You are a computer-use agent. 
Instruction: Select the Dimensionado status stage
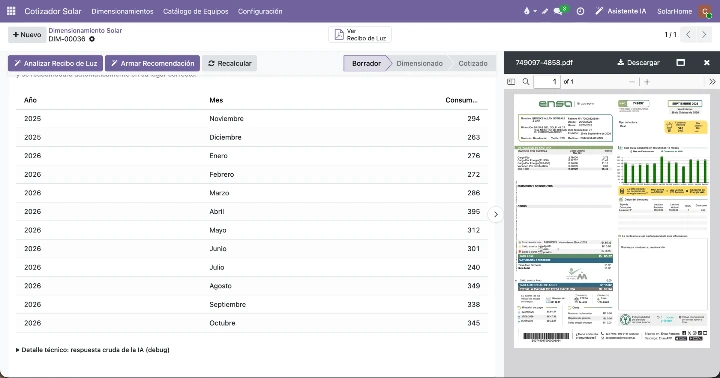[419, 63]
